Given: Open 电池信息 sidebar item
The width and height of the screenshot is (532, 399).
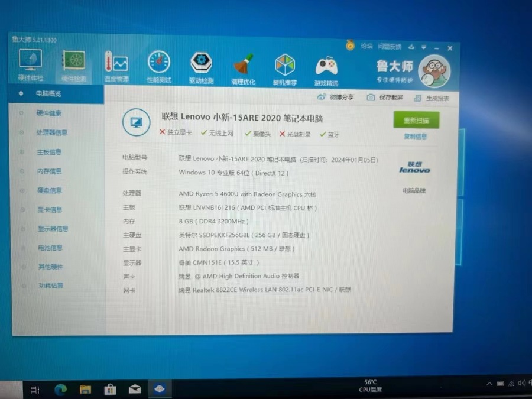Looking at the screenshot, I should pyautogui.click(x=51, y=248).
